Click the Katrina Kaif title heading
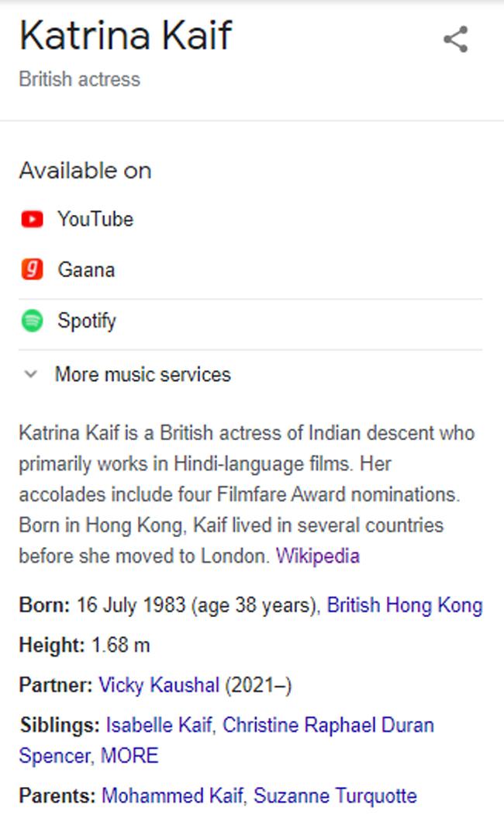Image resolution: width=504 pixels, height=832 pixels. coord(126,36)
